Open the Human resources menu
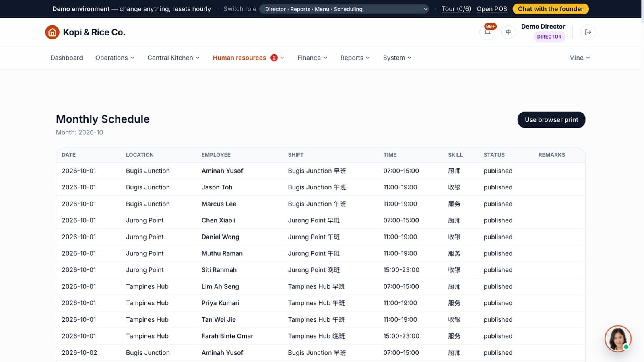644x362 pixels. (248, 58)
